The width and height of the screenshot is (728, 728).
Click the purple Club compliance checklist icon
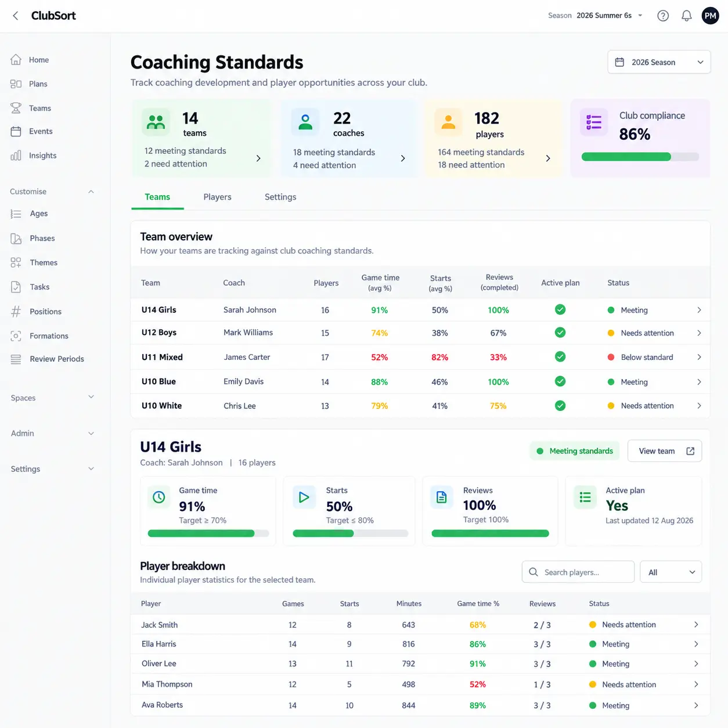tap(594, 122)
